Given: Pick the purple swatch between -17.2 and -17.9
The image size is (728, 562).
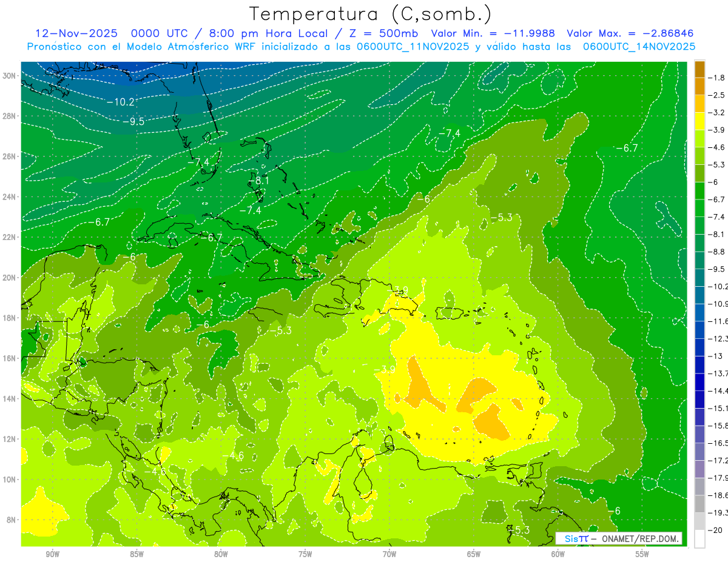Looking at the screenshot, I should pos(699,469).
